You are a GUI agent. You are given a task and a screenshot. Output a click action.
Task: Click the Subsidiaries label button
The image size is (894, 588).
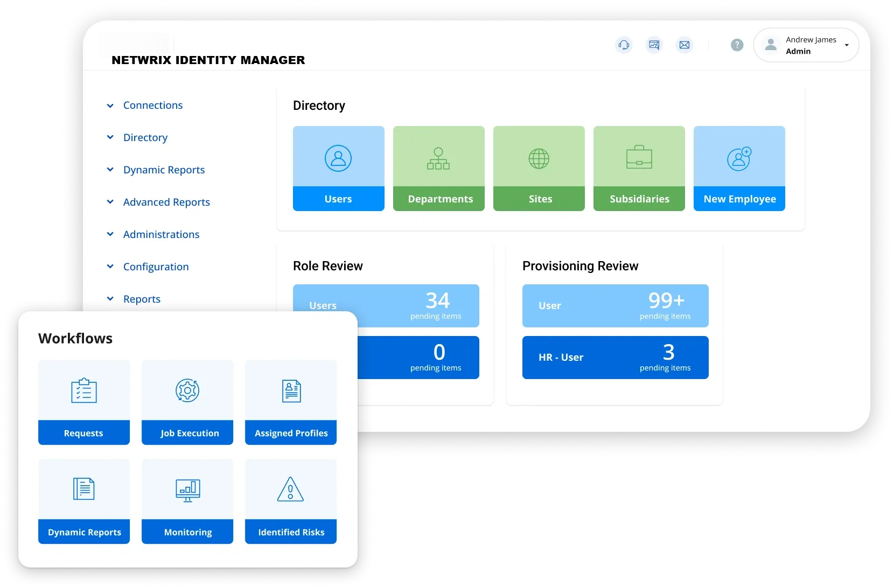[639, 199]
